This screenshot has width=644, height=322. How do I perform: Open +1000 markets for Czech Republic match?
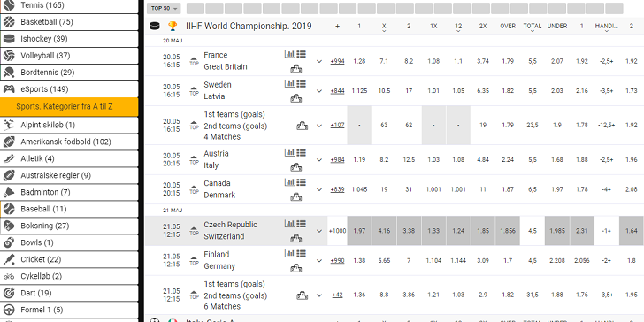point(338,231)
